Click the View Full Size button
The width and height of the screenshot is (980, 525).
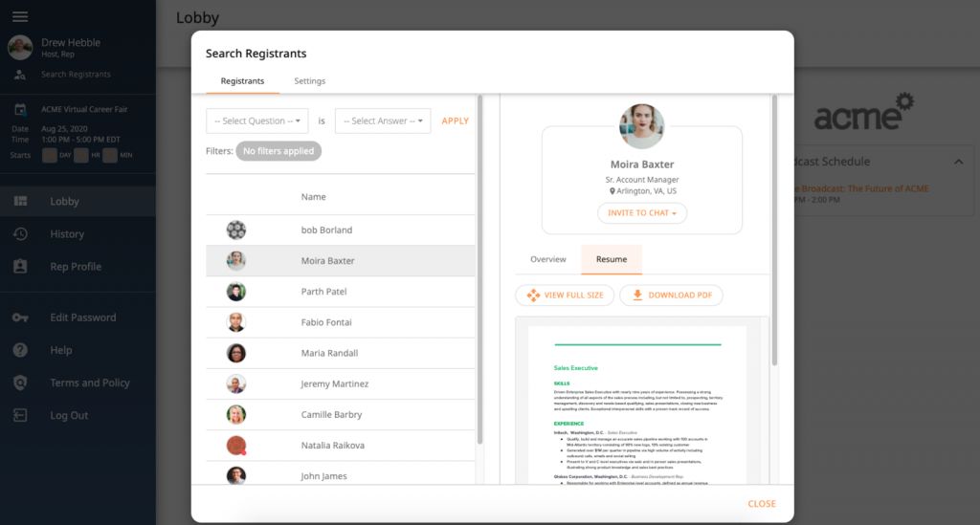pyautogui.click(x=565, y=295)
